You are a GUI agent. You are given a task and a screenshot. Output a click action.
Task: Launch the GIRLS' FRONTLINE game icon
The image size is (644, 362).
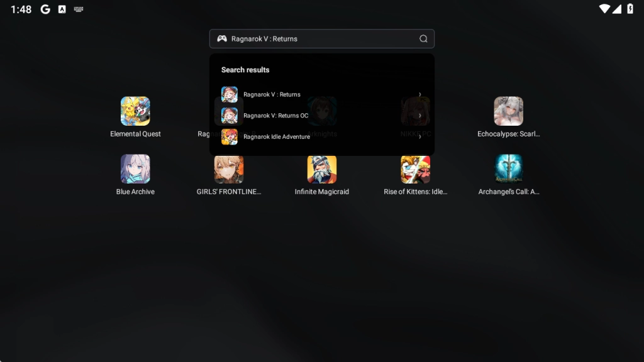[229, 169]
